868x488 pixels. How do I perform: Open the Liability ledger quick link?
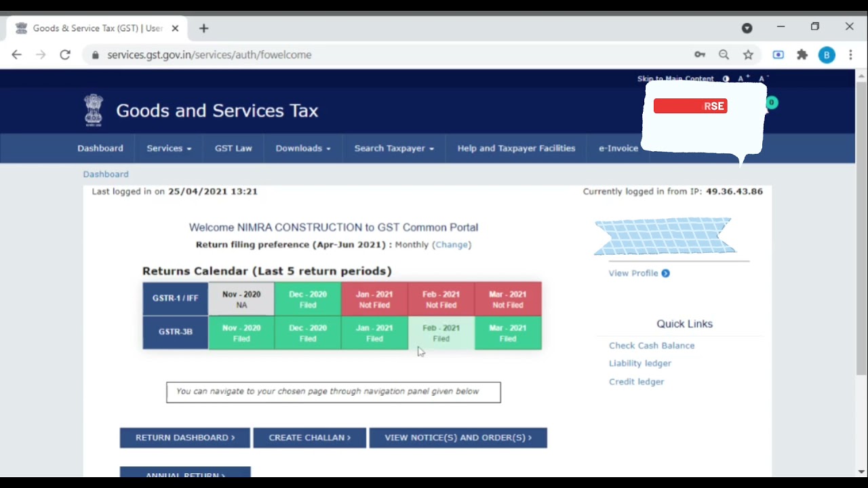(640, 363)
